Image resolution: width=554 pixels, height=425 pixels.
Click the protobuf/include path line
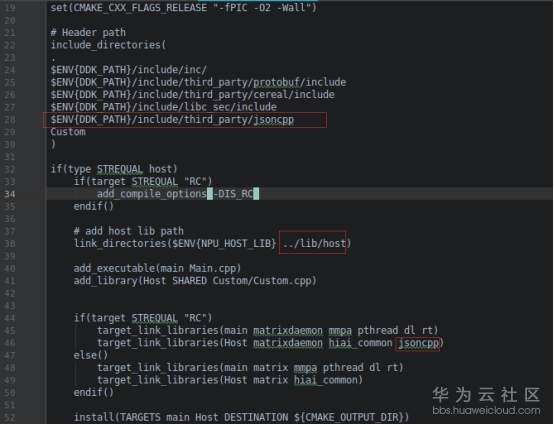tap(198, 82)
